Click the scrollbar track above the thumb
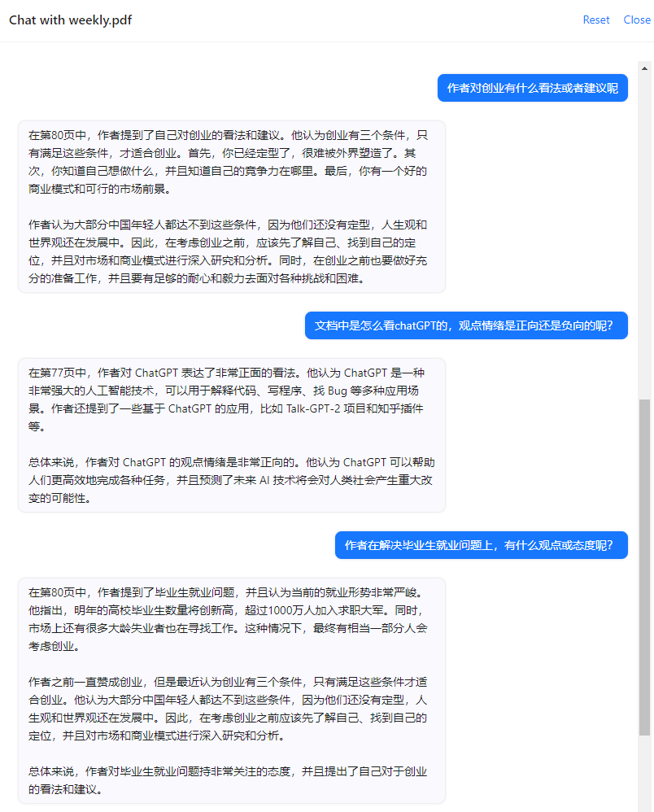The width and height of the screenshot is (654, 812). (x=644, y=236)
